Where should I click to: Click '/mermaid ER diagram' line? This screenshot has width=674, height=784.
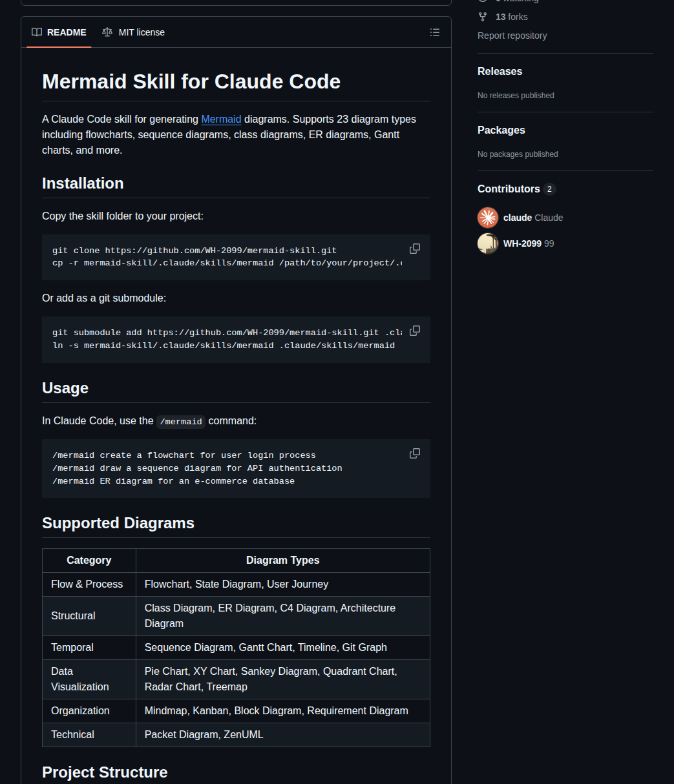pyautogui.click(x=173, y=481)
